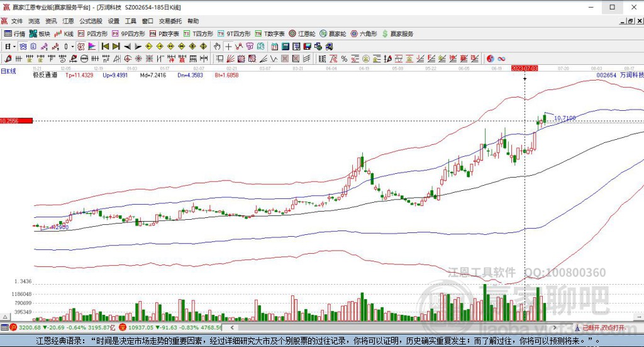Click the 3200.68 index ticker in status bar
644x347 pixels.
click(30, 327)
